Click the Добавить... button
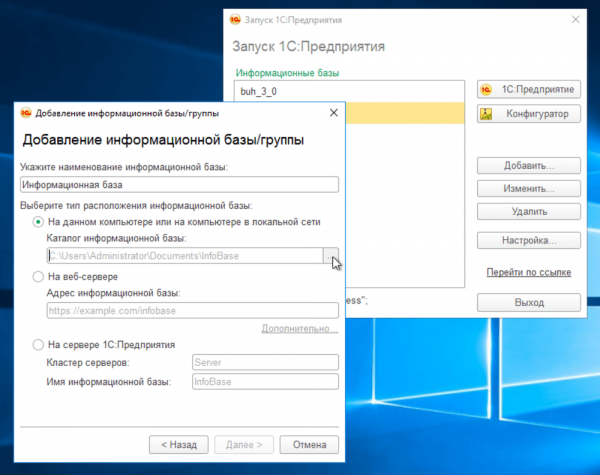Image resolution: width=600 pixels, height=475 pixels. [x=529, y=164]
